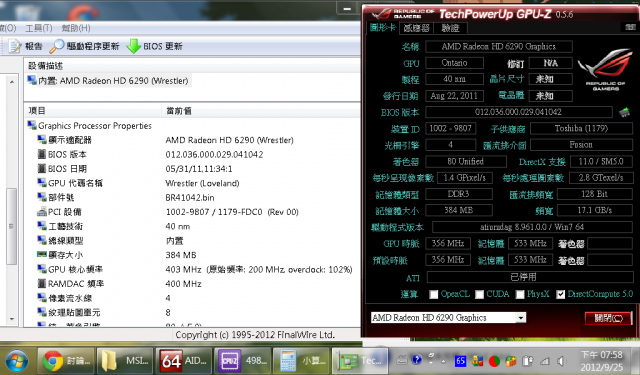Click the GPU field showing Ontario

click(x=454, y=63)
